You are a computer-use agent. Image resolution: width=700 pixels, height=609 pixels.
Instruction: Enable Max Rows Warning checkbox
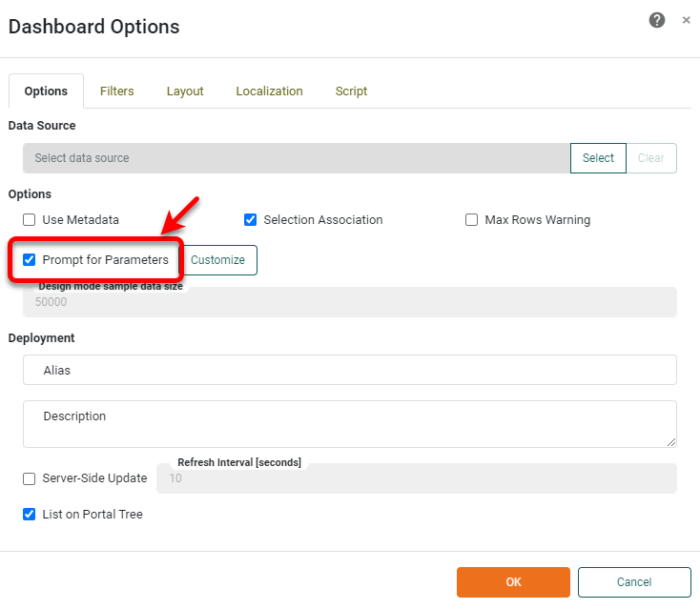pyautogui.click(x=471, y=220)
